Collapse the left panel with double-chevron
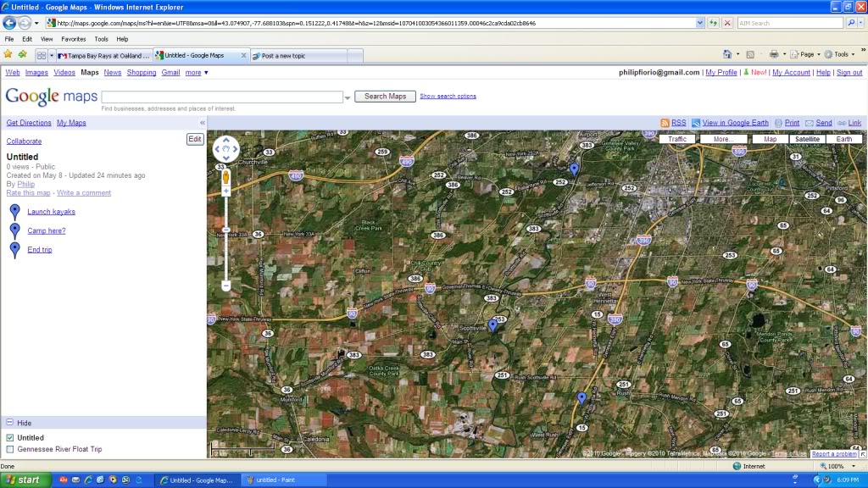The height and width of the screenshot is (488, 868). (x=202, y=123)
